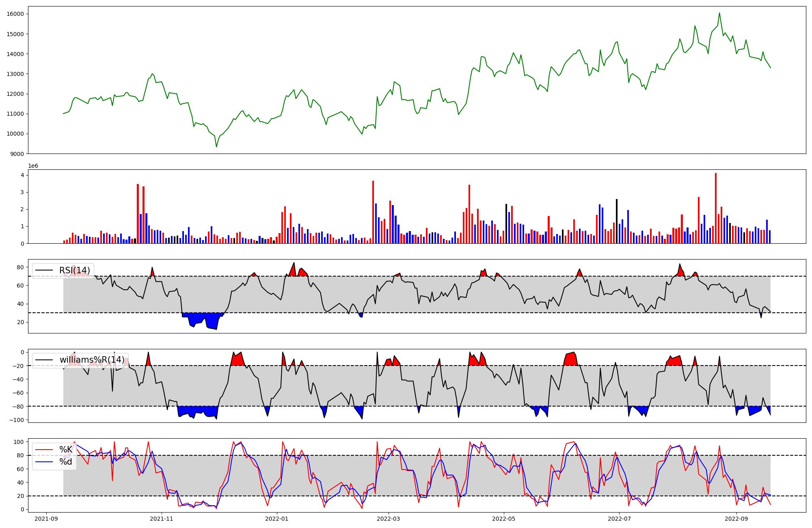The width and height of the screenshot is (812, 528).
Task: Click the 2022-01 x-axis date label
Action: [x=277, y=519]
